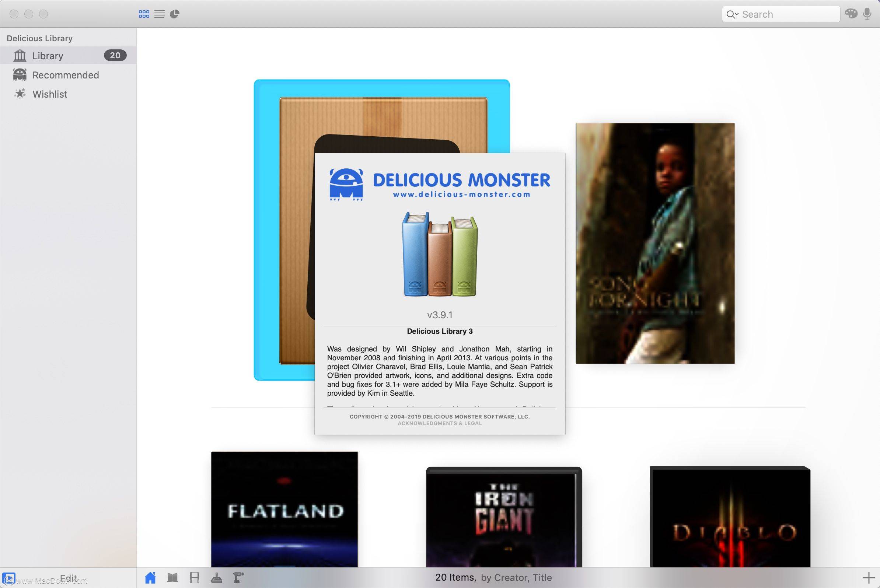Click the Delicious Monster blue logo icon
Screen dimensions: 880x588
coord(346,185)
